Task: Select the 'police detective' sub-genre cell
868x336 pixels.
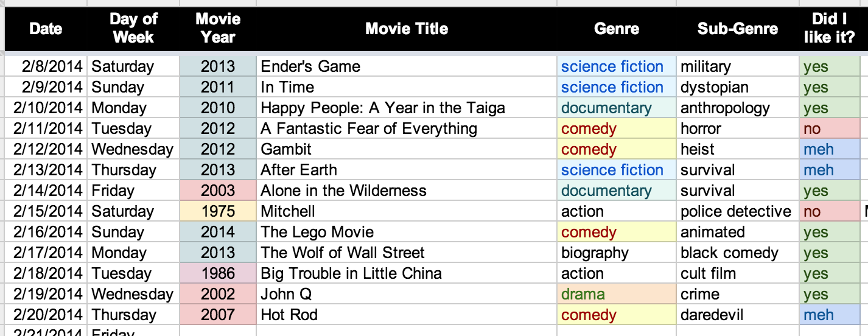Action: click(x=737, y=211)
